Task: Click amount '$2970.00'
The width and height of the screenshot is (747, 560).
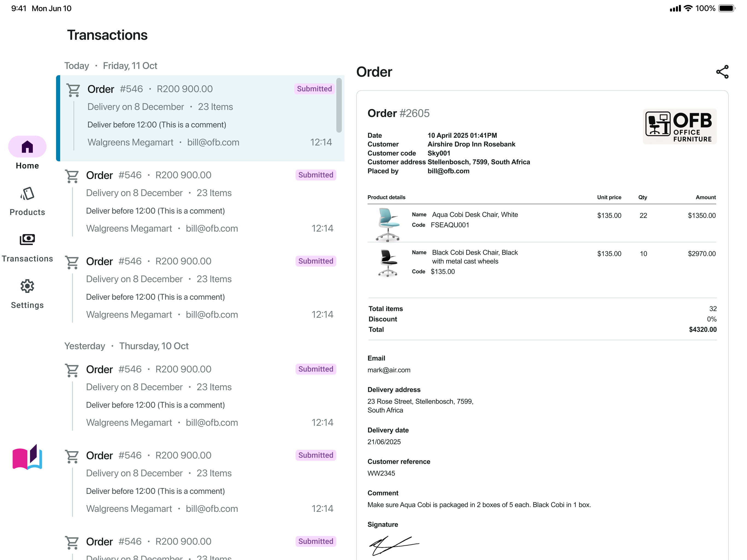Action: pos(702,254)
